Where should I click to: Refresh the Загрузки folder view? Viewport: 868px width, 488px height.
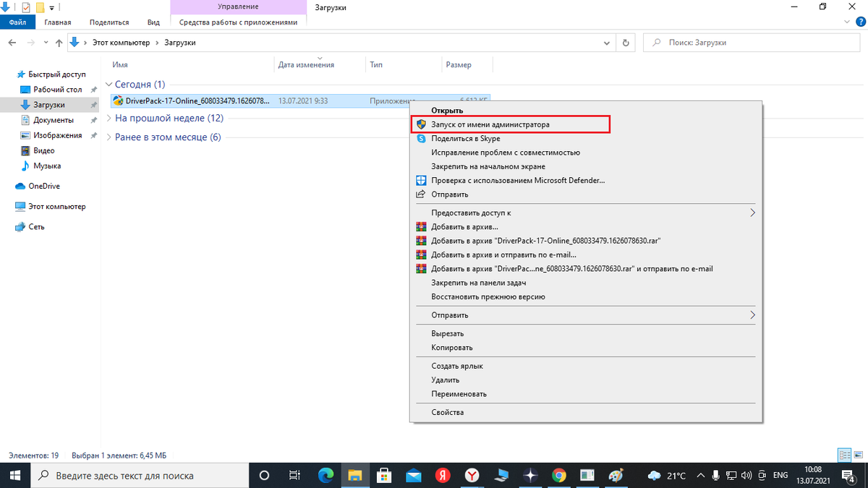click(x=626, y=43)
